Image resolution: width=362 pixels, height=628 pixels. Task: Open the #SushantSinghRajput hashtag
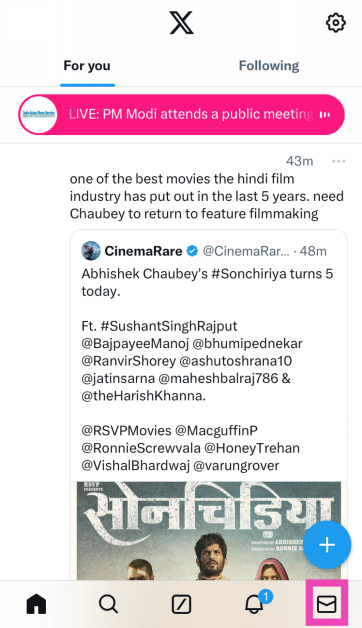click(169, 326)
